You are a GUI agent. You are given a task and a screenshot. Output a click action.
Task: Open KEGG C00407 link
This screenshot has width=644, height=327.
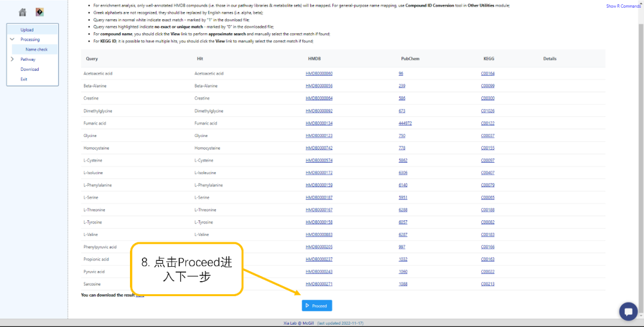click(x=488, y=173)
